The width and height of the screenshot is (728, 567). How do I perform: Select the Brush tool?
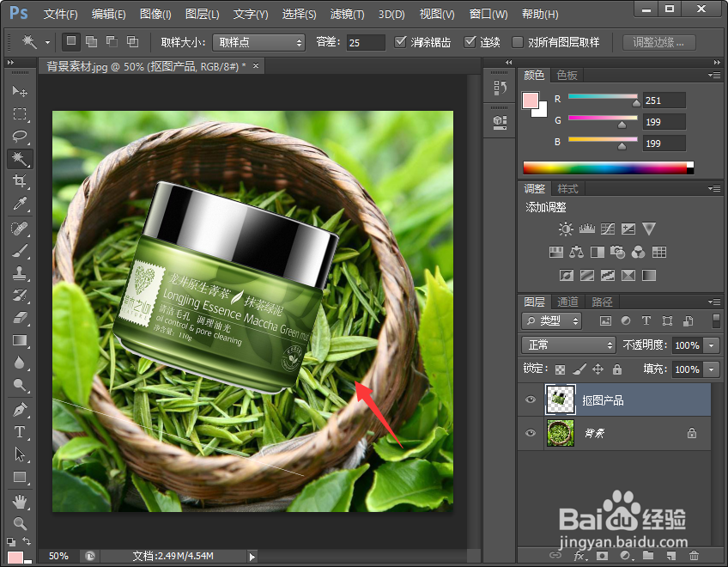tap(20, 251)
